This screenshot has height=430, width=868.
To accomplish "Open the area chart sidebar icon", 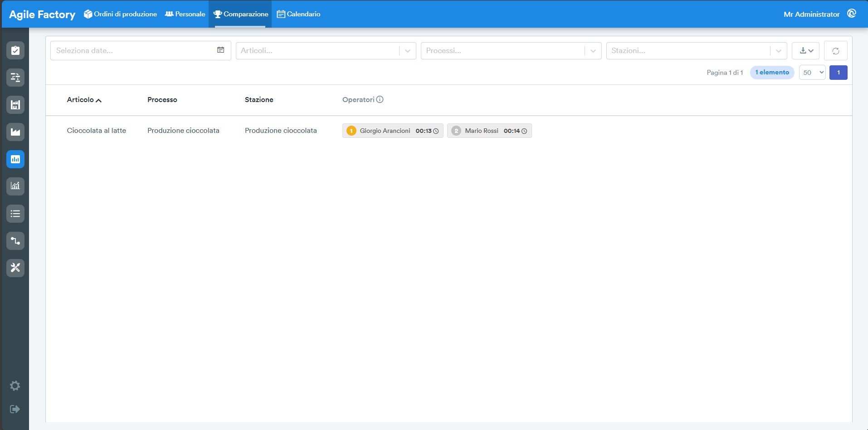I will coord(15,132).
